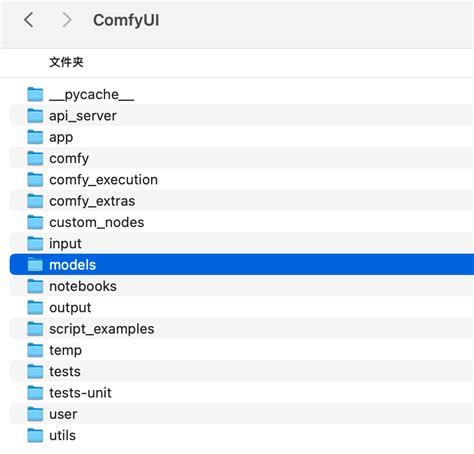Click the script_examples folder icon
The image size is (474, 454).
coord(35,329)
